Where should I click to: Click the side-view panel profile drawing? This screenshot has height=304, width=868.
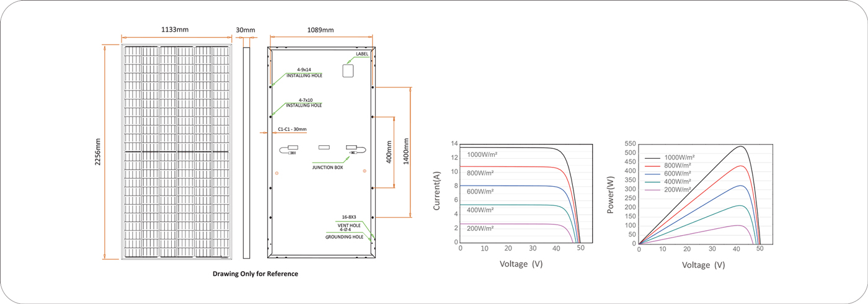pyautogui.click(x=246, y=152)
